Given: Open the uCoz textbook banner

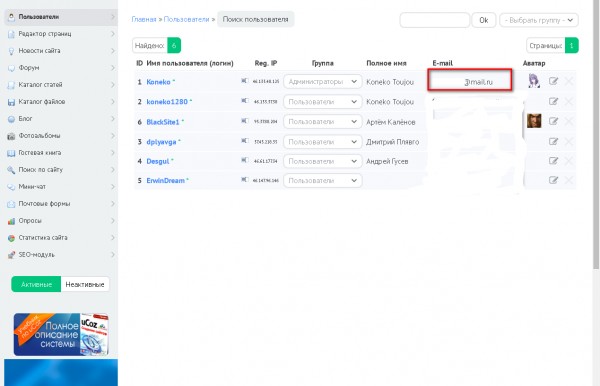Looking at the screenshot, I should point(61,334).
